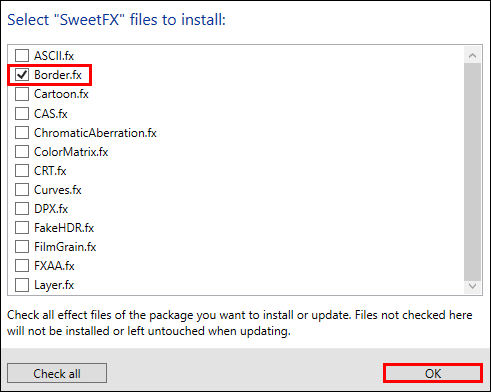Click the scrollbar up arrow
The height and width of the screenshot is (392, 491).
[x=472, y=55]
